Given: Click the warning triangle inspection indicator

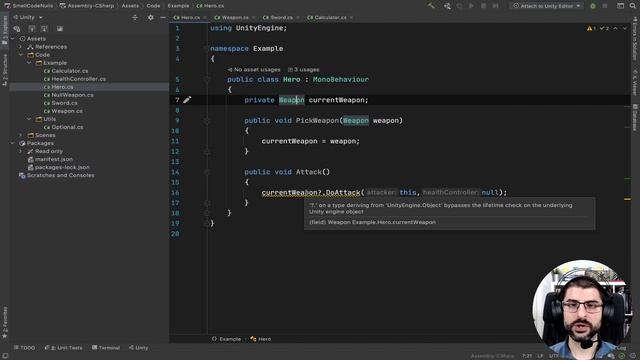Looking at the screenshot, I should coord(589,28).
